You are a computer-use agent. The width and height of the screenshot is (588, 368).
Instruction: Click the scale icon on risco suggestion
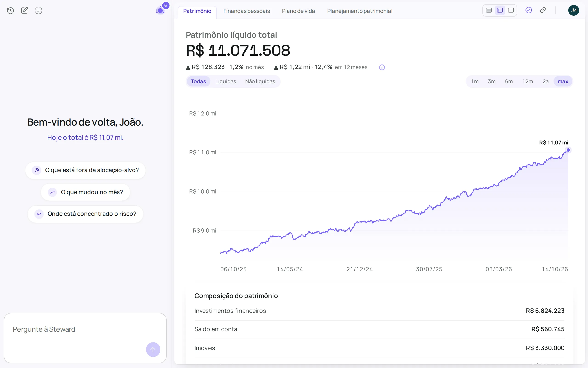pos(39,214)
